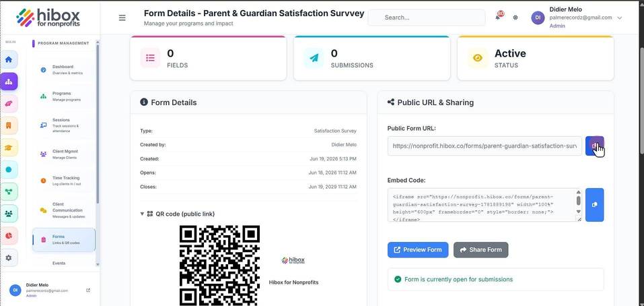Select the purple program management rail icon
Screen dimensions: 644x306
9,82
